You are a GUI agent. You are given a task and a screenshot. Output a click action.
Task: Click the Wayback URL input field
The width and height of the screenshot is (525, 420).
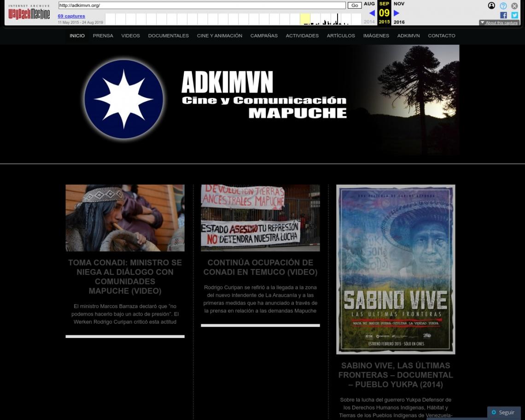(x=202, y=6)
